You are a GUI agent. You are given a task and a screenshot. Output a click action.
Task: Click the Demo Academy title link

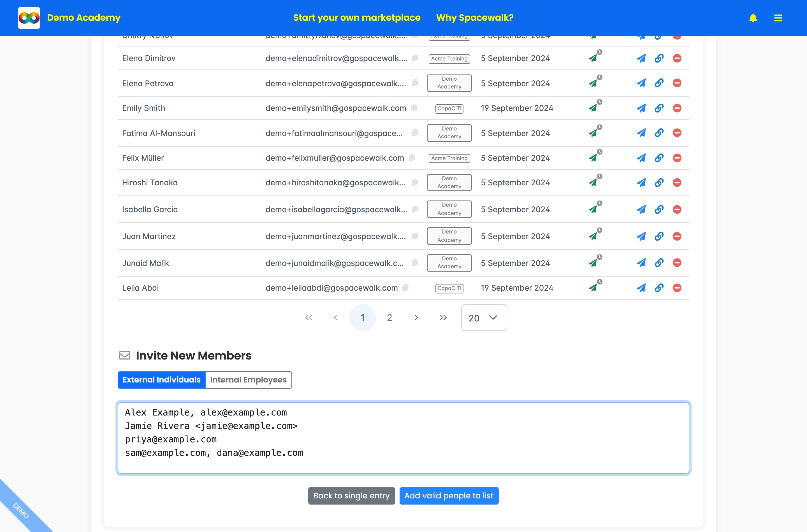tap(84, 18)
